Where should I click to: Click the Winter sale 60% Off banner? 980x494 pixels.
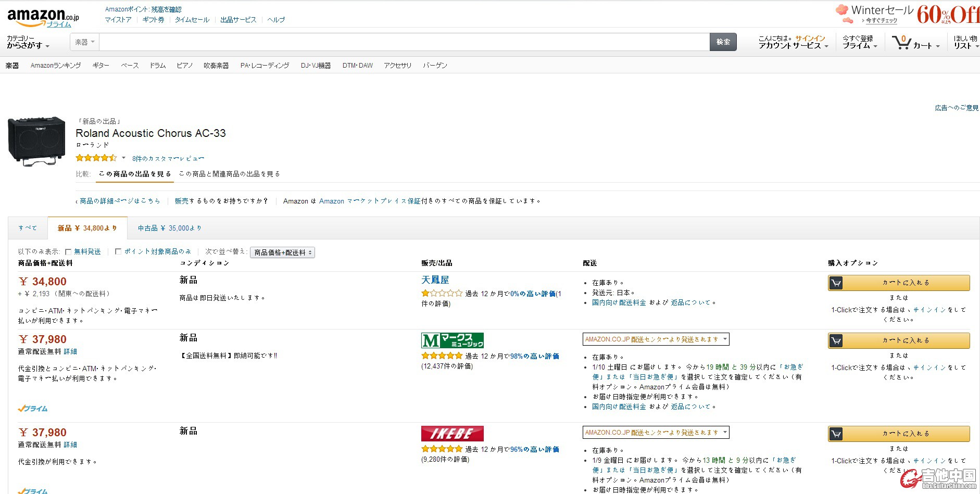click(907, 14)
